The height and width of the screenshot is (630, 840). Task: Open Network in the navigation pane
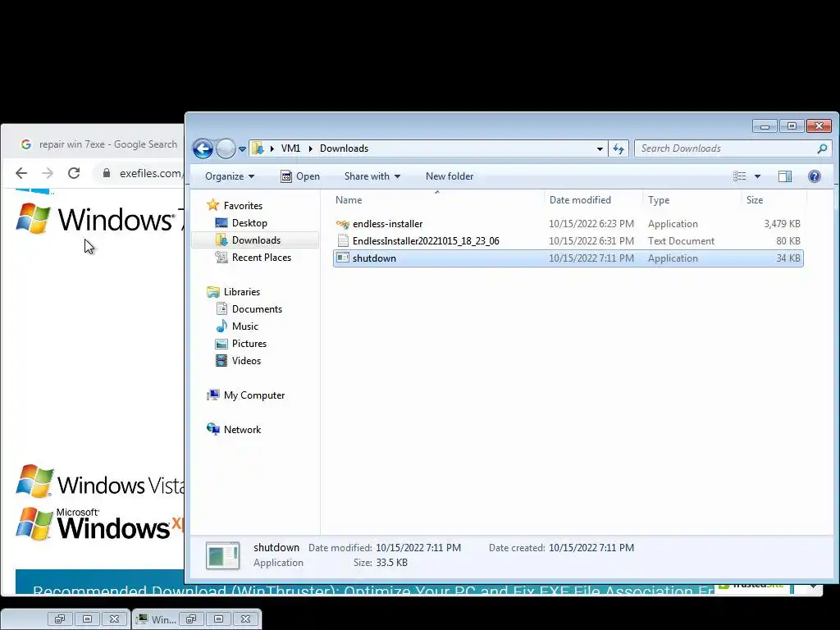[x=242, y=430]
